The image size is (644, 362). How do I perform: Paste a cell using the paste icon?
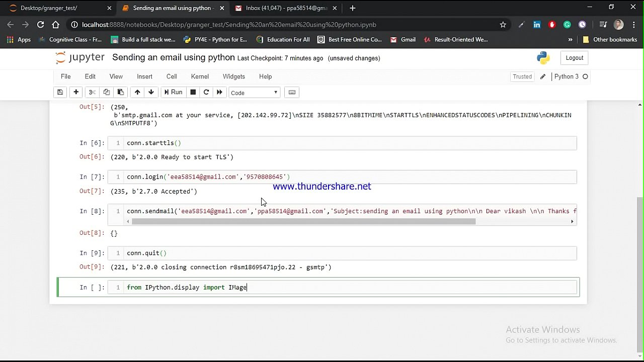pyautogui.click(x=120, y=92)
